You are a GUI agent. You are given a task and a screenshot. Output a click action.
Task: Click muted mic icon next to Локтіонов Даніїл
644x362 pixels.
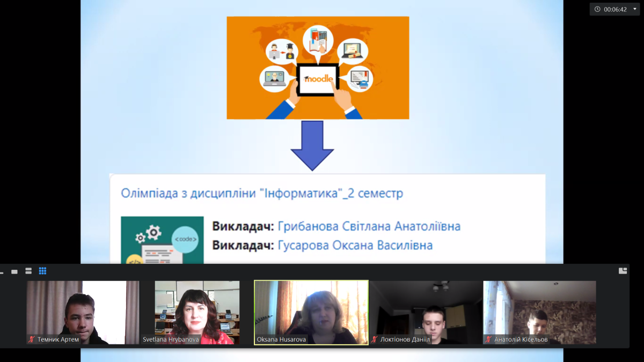(x=375, y=339)
